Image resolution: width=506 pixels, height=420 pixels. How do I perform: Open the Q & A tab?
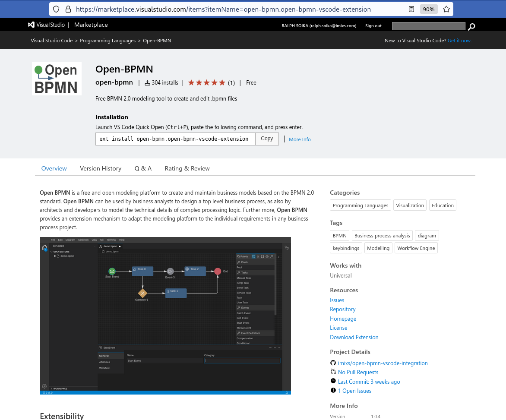(143, 168)
